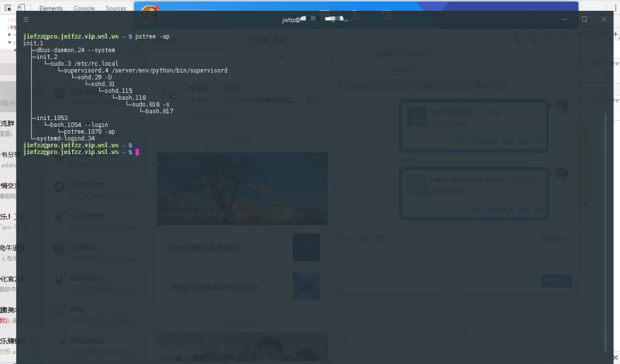Collapse the expanded DOM node arrow in DevTools
Screen dimensions: 620x364
(x=9, y=43)
